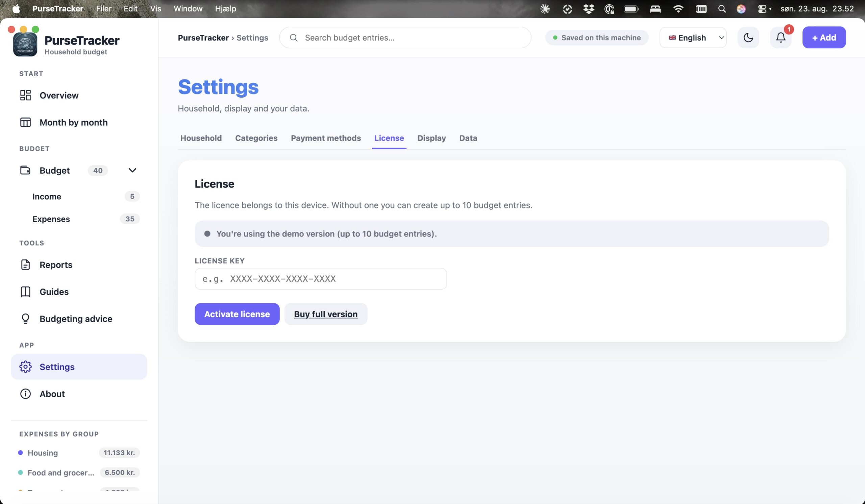Screen dimensions: 865x504
Task: Open the Edit menu
Action: pos(130,8)
